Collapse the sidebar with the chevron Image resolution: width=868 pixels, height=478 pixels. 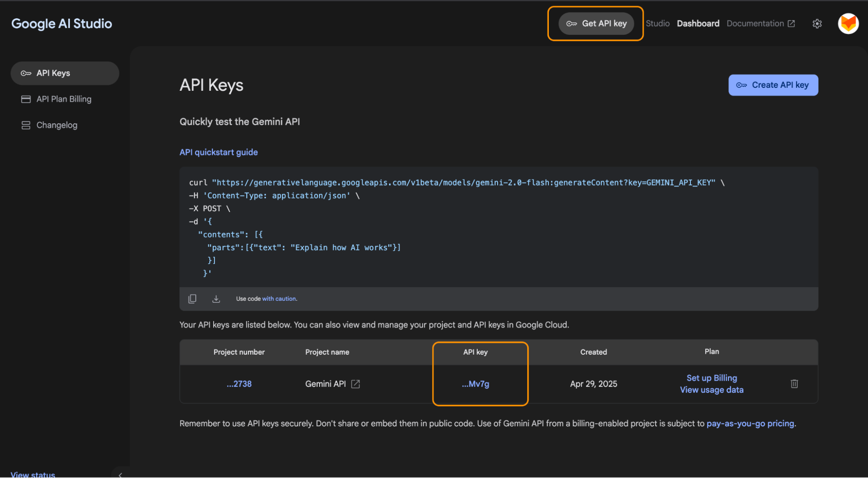tap(120, 475)
